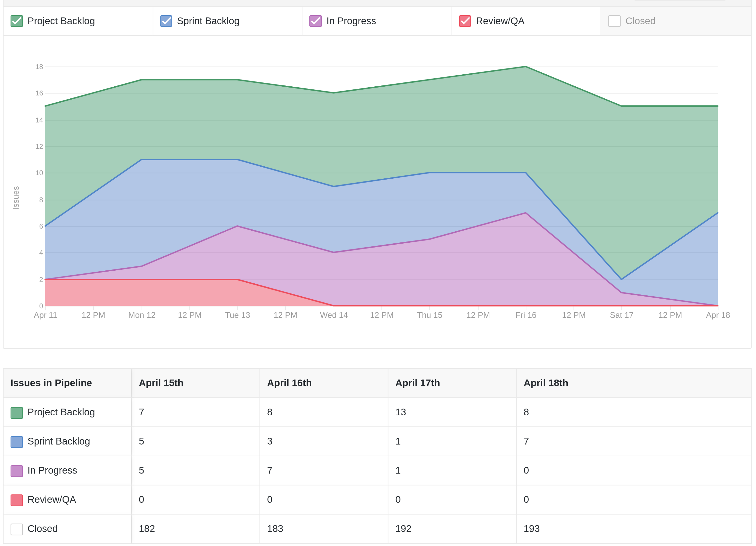
Task: Click the Fri 16 axis label
Action: point(526,315)
